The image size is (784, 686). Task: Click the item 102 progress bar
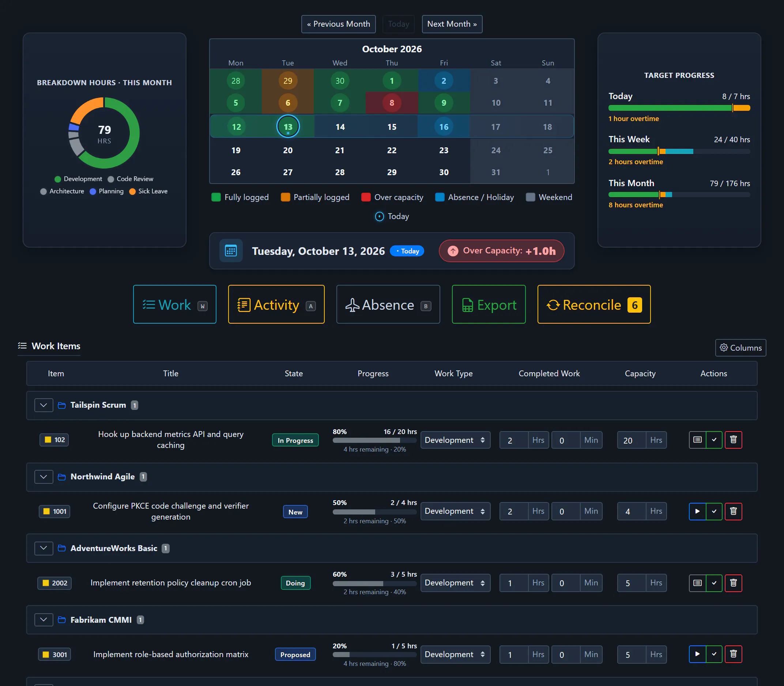pos(374,440)
